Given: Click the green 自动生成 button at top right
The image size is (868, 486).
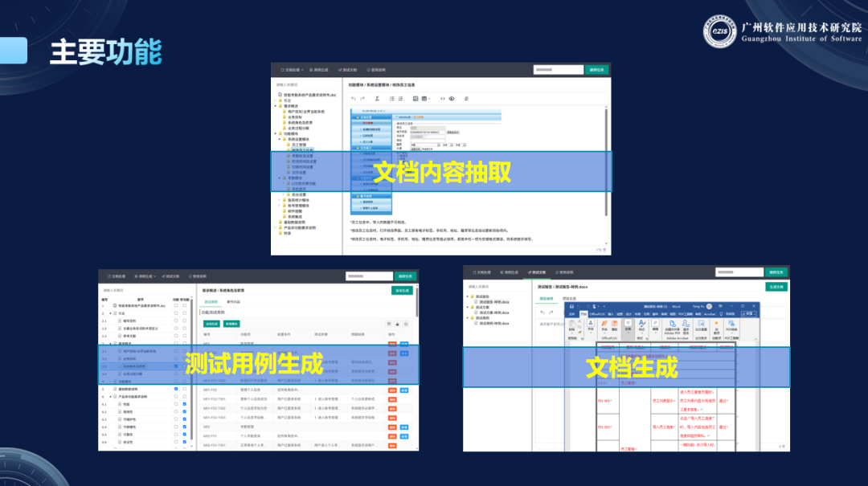Looking at the screenshot, I should coord(402,290).
